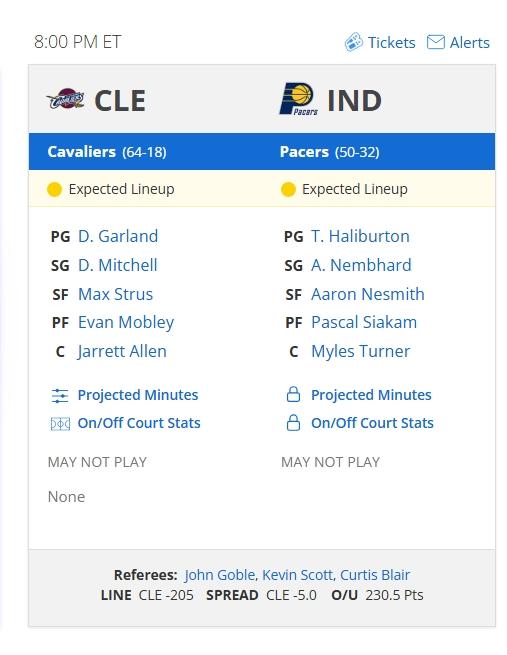Click the Tickets icon
507x655 pixels.
pyautogui.click(x=353, y=42)
